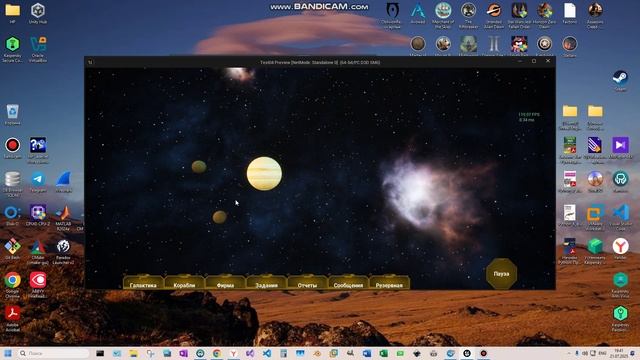The width and height of the screenshot is (640, 360).
Task: Open the Git Bash desktop icon
Action: click(x=12, y=249)
